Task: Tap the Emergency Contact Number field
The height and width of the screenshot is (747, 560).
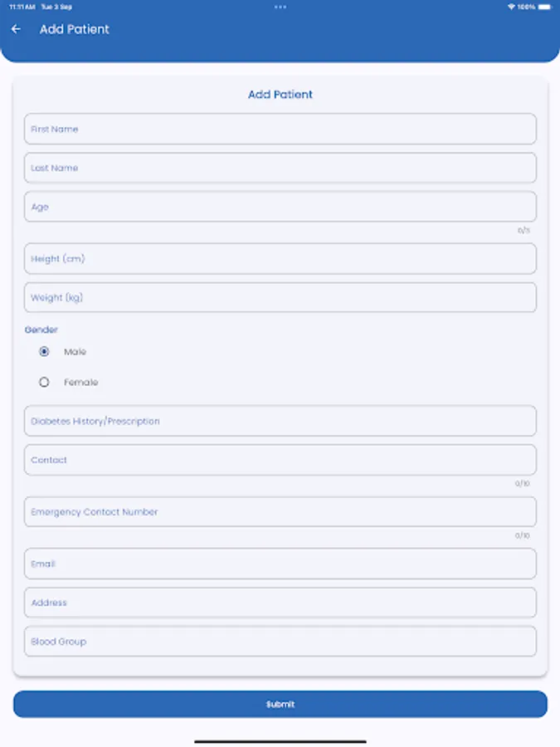Action: (280, 511)
